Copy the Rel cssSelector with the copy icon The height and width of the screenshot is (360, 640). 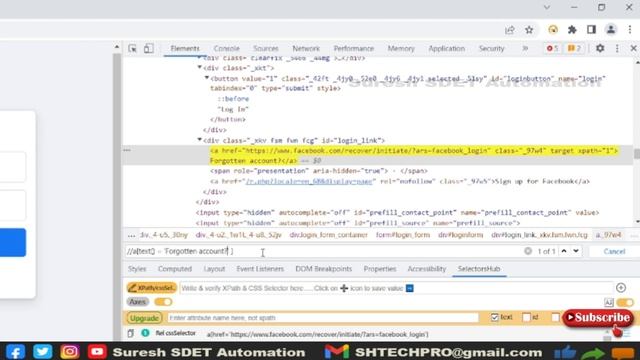(131, 333)
